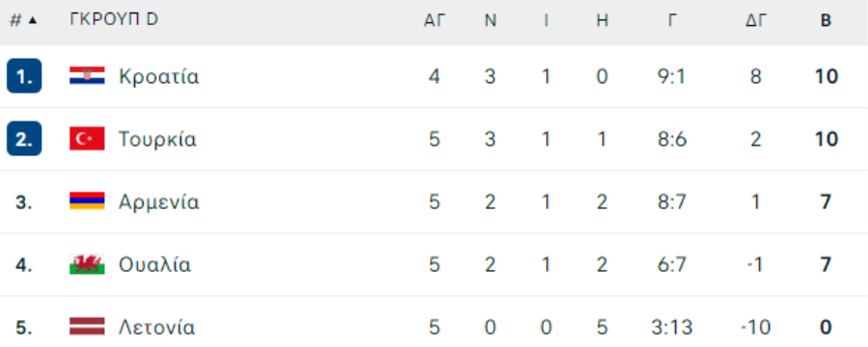The image size is (868, 347).
Task: Click the ΓΚΡΟΥΠ D group header
Action: click(114, 19)
